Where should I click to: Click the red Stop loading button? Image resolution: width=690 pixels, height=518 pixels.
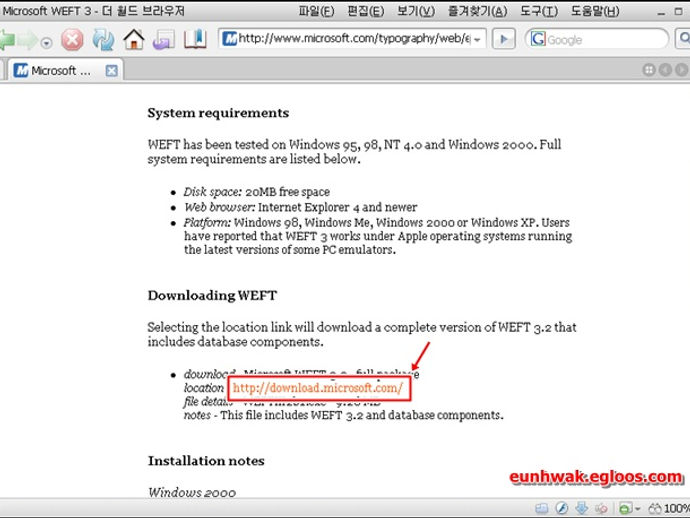click(72, 40)
